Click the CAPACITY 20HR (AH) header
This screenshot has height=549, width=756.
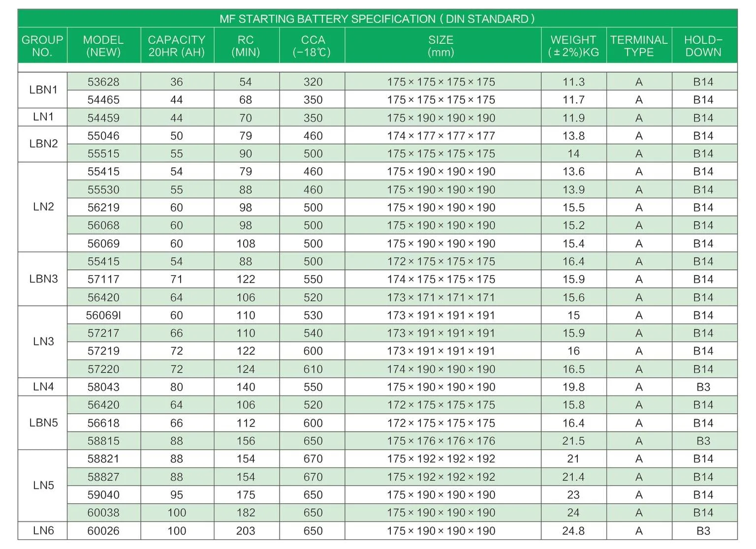click(177, 46)
